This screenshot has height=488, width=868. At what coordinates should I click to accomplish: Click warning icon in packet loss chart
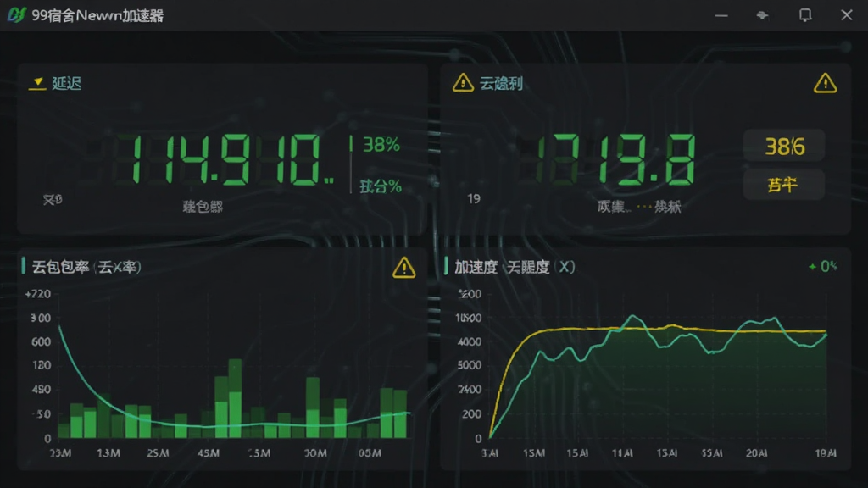pos(404,268)
